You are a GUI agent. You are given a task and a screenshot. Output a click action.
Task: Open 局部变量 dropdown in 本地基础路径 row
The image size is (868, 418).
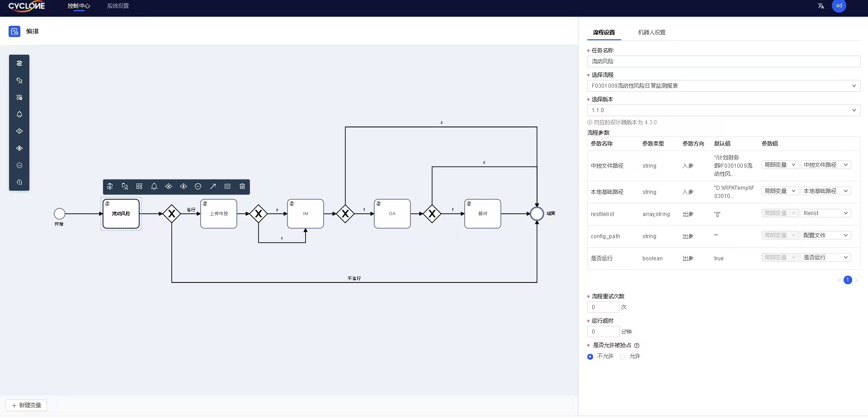pyautogui.click(x=780, y=191)
